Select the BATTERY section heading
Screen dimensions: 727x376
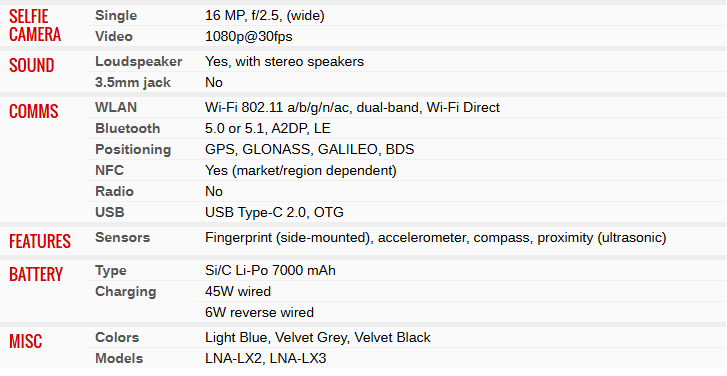[36, 274]
